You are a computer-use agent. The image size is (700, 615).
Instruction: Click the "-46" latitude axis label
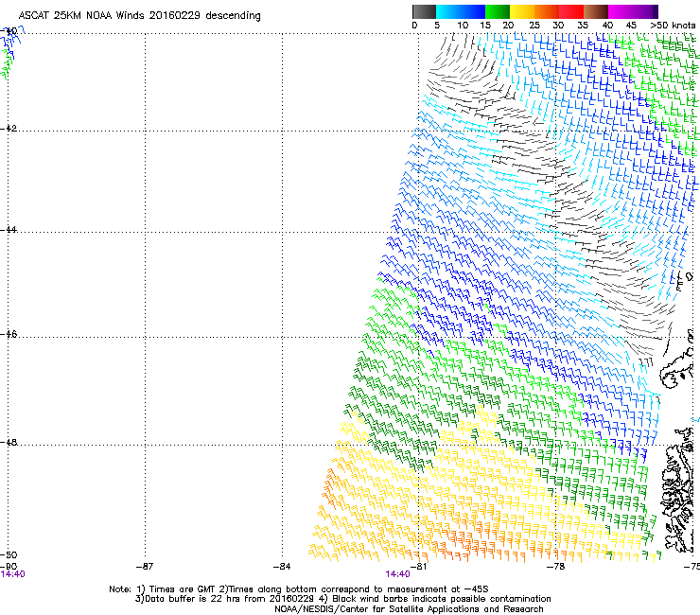coord(9,335)
